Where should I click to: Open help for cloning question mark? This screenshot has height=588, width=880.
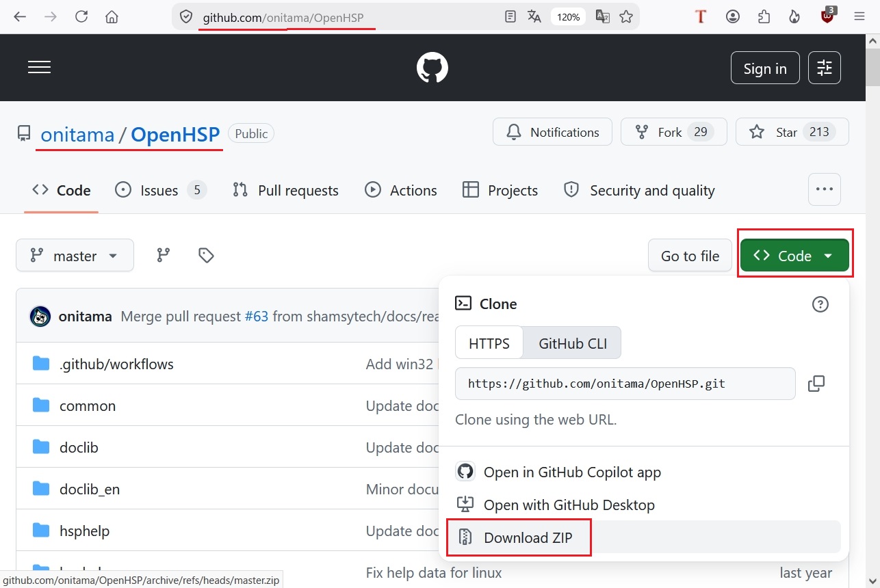[x=820, y=304]
